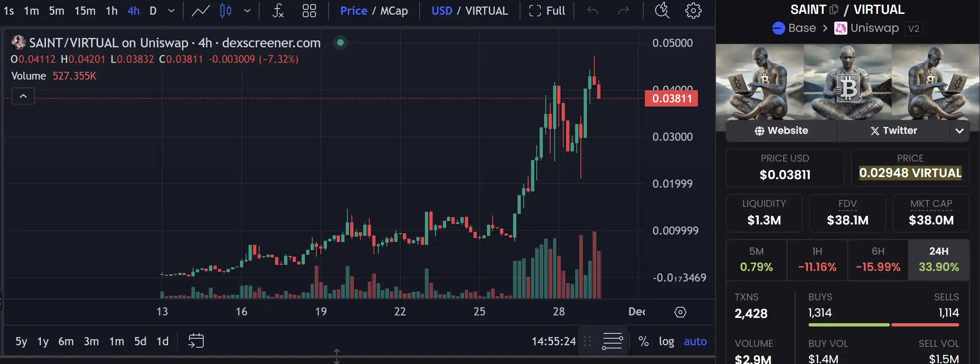Toggle the log scale option
This screenshot has width=980, height=364.
[x=666, y=341]
